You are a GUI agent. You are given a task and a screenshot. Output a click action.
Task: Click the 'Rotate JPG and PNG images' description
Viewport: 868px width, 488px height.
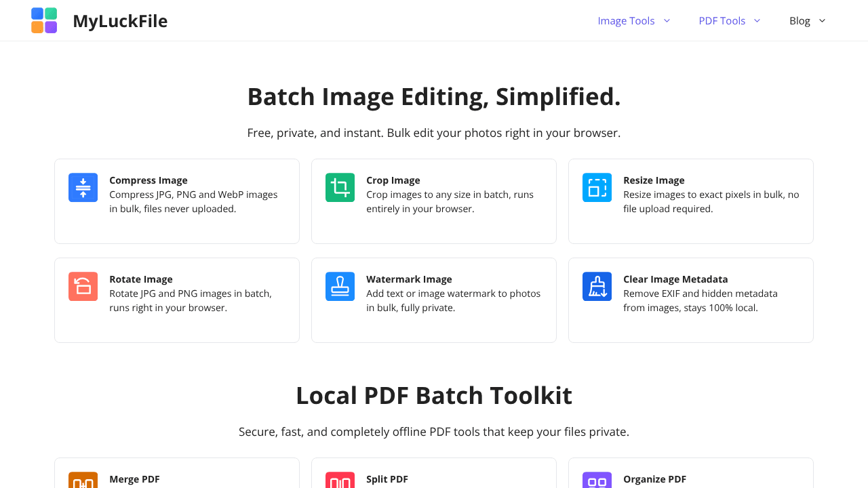[191, 301]
